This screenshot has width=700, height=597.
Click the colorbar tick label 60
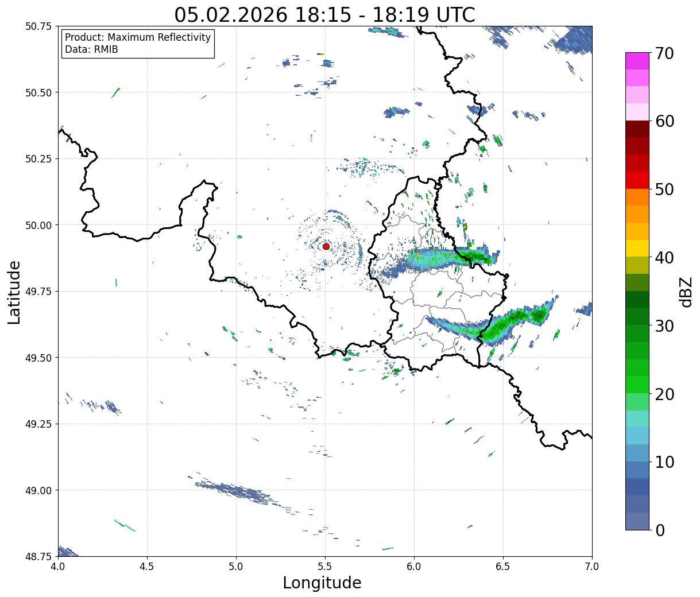pos(664,122)
